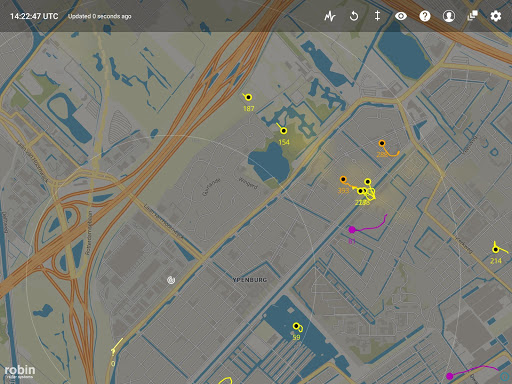This screenshot has width=512, height=384.
Task: Open the activity graph icon
Action: [x=330, y=16]
